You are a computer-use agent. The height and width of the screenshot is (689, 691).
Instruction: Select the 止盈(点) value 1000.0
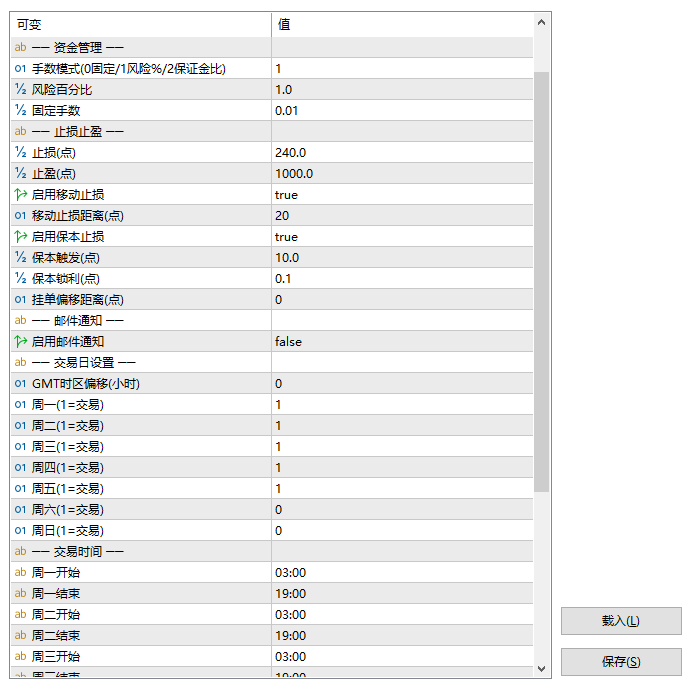pos(294,174)
